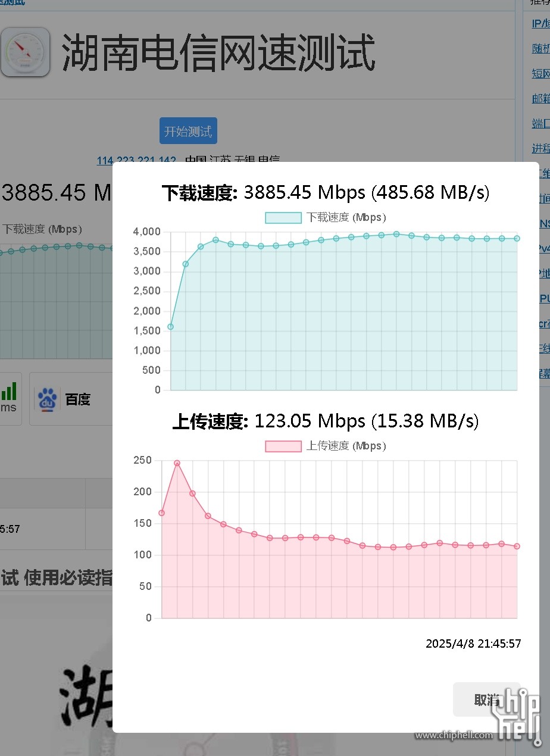This screenshot has height=756, width=550.
Task: Click the 150 axis label on upload chart
Action: coord(143,523)
